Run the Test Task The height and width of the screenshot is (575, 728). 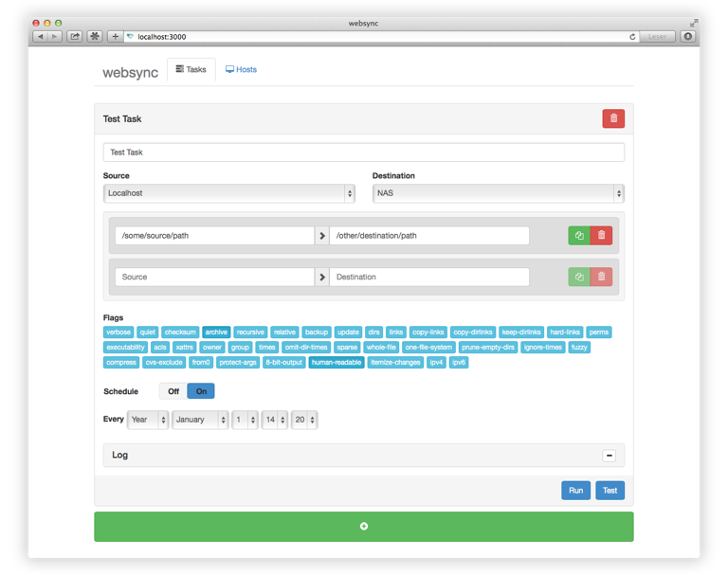[x=575, y=490]
